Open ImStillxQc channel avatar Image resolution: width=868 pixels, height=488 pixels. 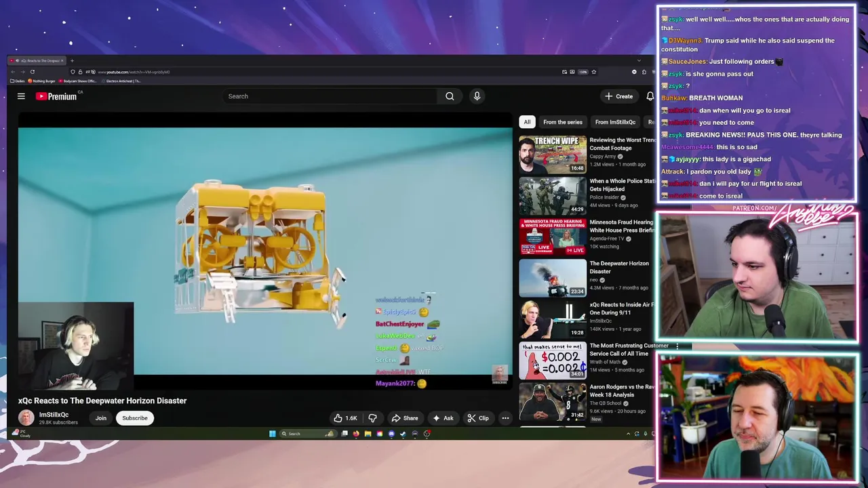(26, 418)
